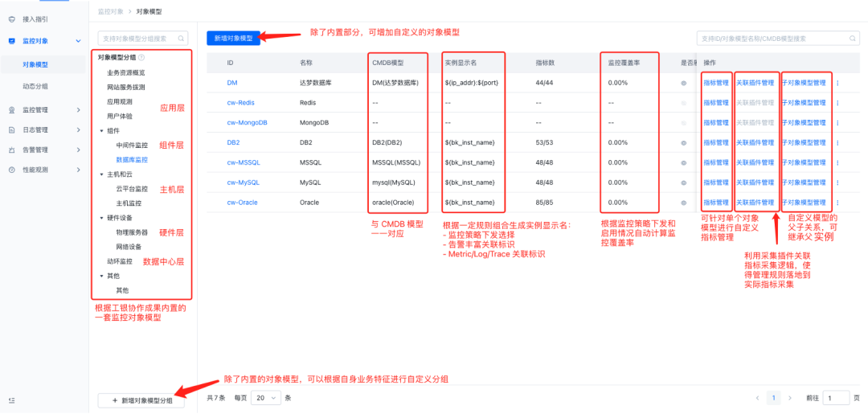
Task: Toggle visibility eye icon for cw-Oracle row
Action: 684,203
